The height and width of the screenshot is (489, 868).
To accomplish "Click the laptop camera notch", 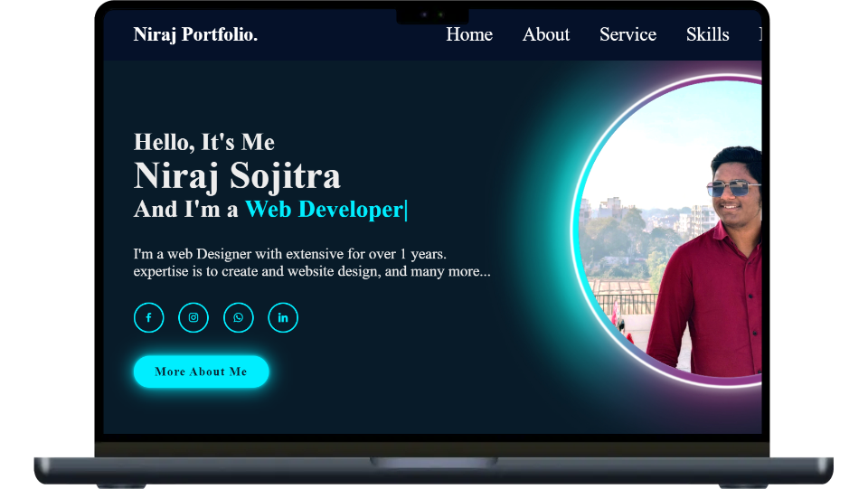I will tap(432, 15).
